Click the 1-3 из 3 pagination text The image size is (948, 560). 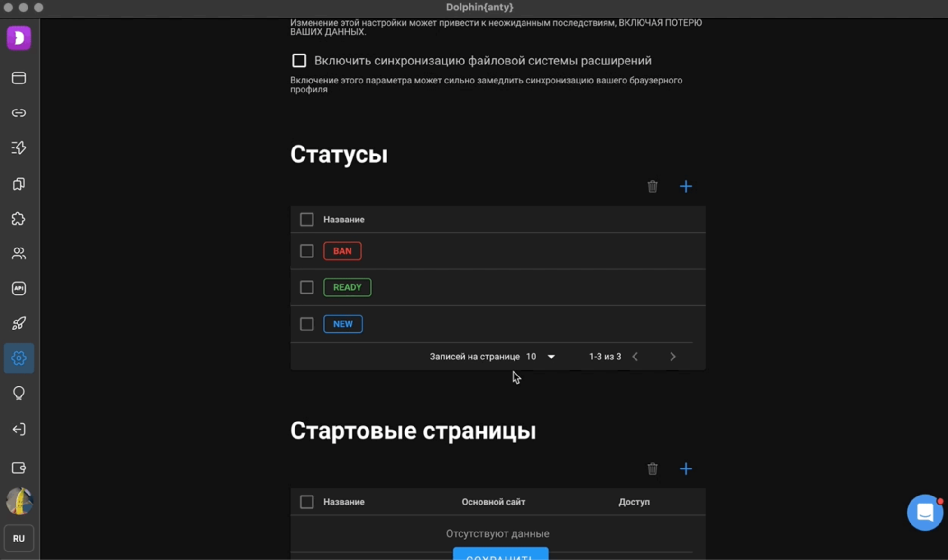click(605, 357)
